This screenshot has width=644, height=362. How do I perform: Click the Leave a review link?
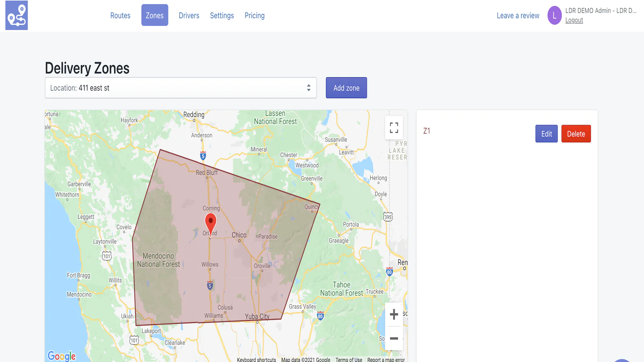pos(518,16)
